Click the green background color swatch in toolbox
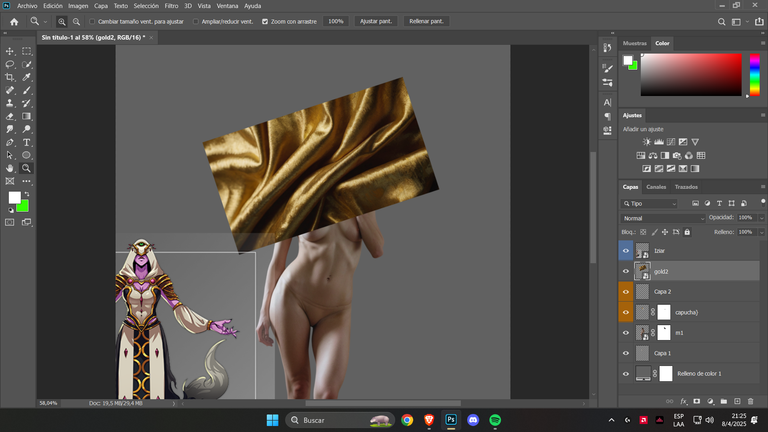768x432 pixels. tap(24, 208)
